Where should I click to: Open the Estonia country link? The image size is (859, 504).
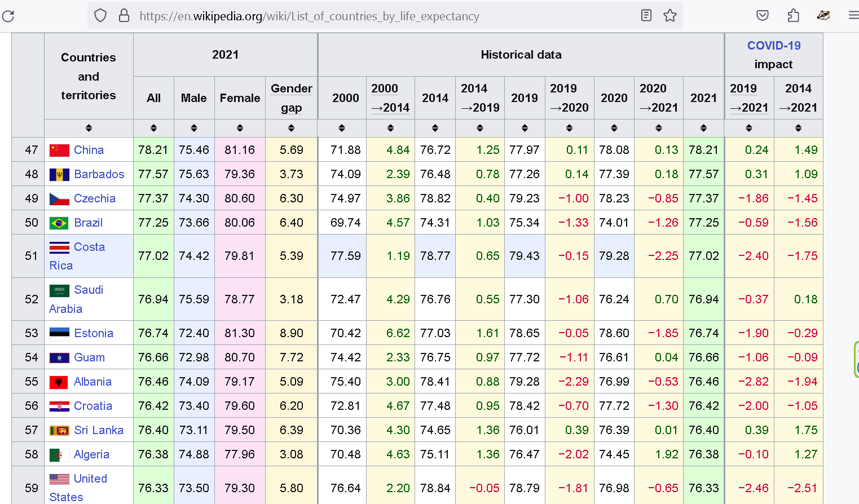(94, 333)
